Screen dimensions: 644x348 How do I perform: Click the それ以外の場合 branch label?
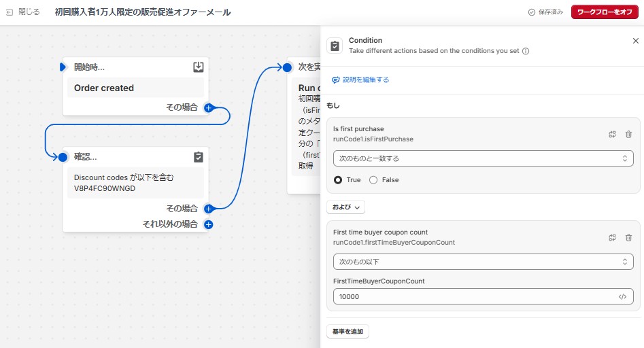(x=170, y=224)
